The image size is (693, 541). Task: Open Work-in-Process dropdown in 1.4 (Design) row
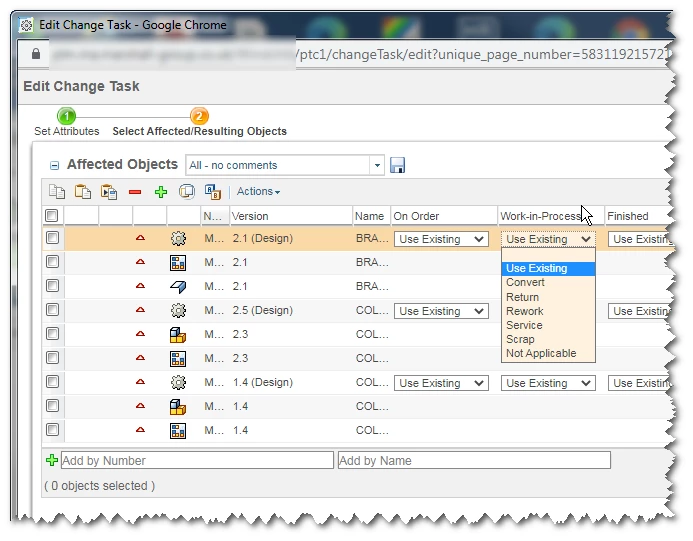pyautogui.click(x=548, y=383)
